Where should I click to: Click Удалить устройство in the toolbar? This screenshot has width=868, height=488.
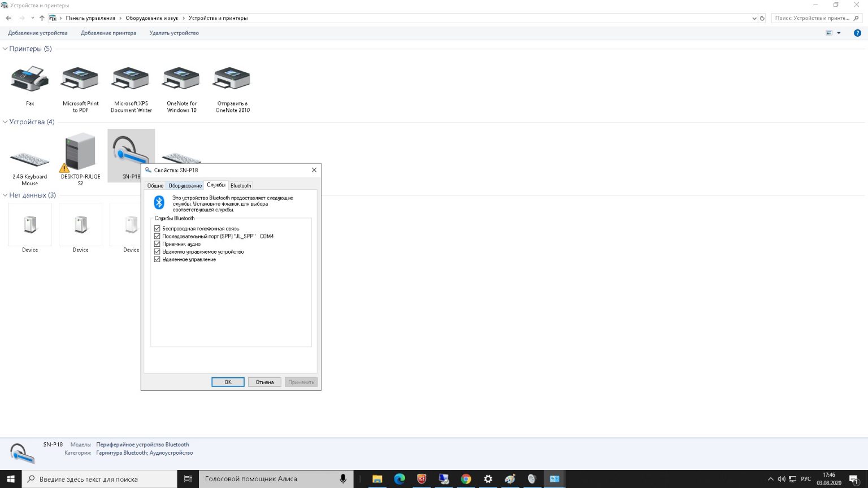(174, 33)
